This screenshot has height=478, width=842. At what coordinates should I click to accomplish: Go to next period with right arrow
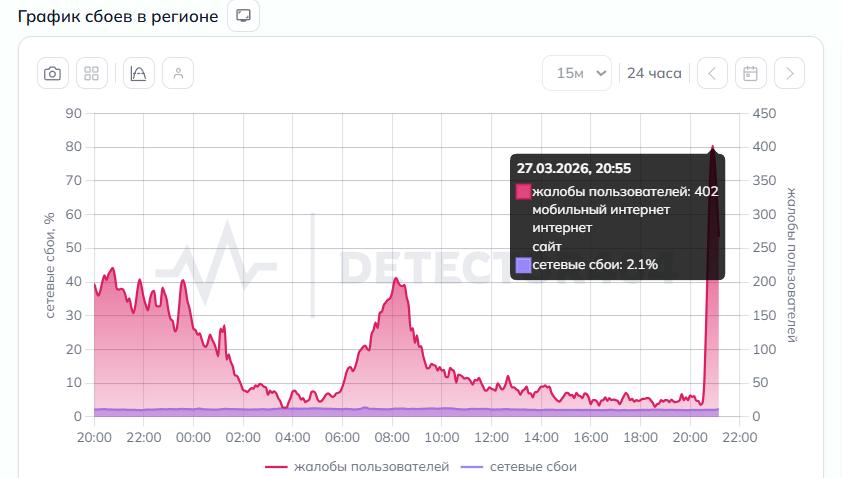tap(790, 73)
